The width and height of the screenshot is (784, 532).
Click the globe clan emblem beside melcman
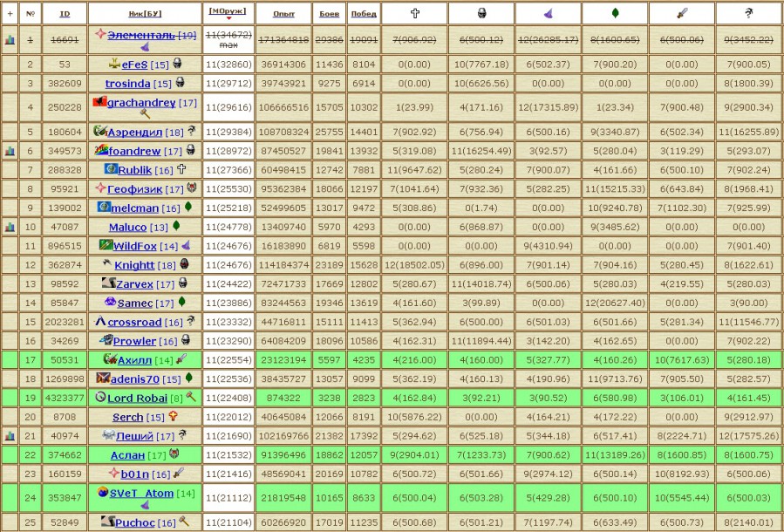point(104,207)
